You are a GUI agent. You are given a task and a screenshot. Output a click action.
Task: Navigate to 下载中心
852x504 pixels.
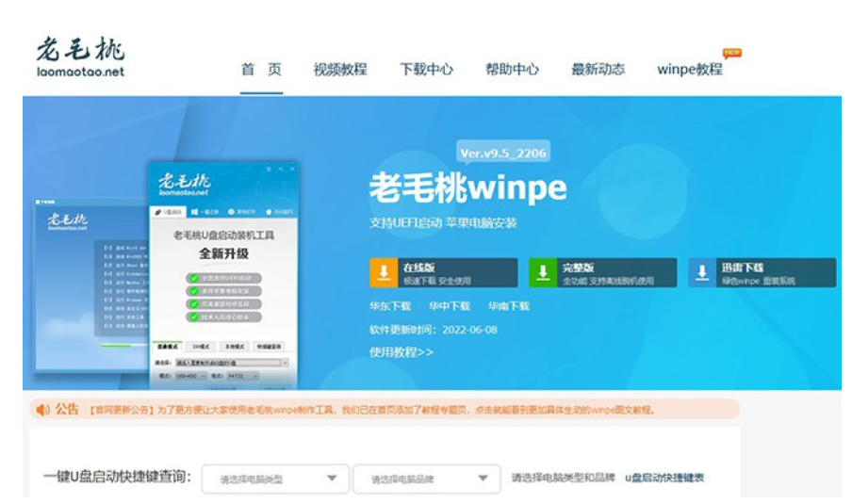426,70
